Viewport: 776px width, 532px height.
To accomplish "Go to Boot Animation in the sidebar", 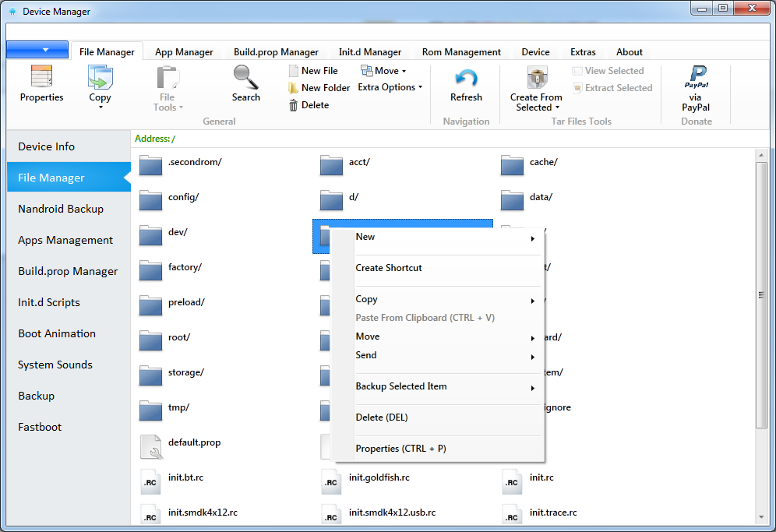I will click(57, 333).
